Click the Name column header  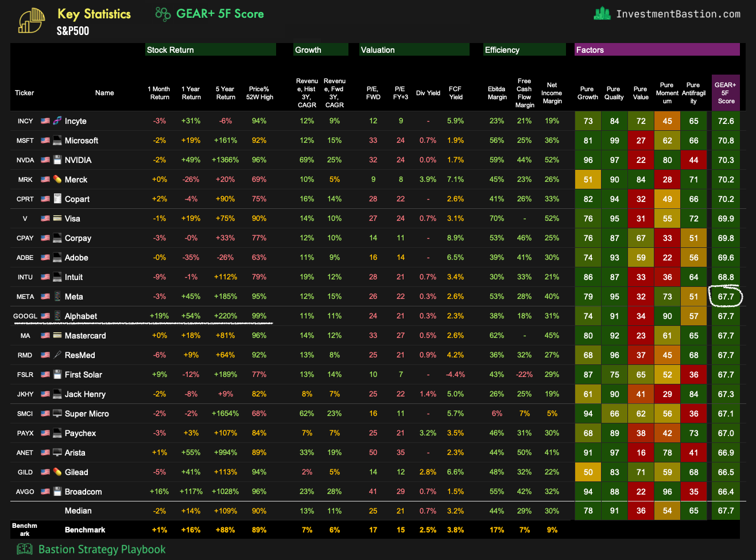[104, 93]
